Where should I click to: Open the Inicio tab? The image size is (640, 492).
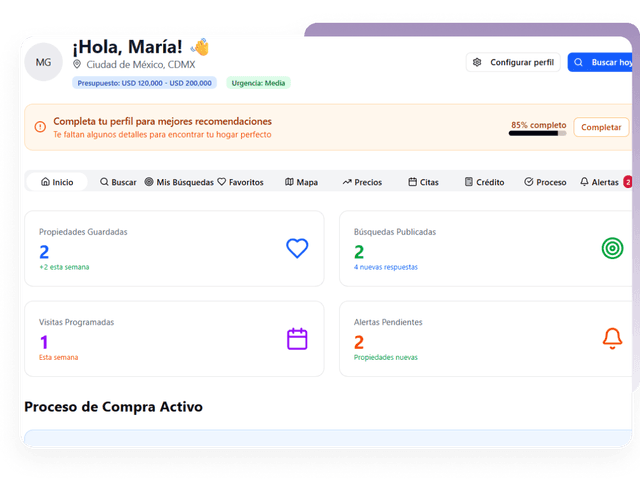57,182
